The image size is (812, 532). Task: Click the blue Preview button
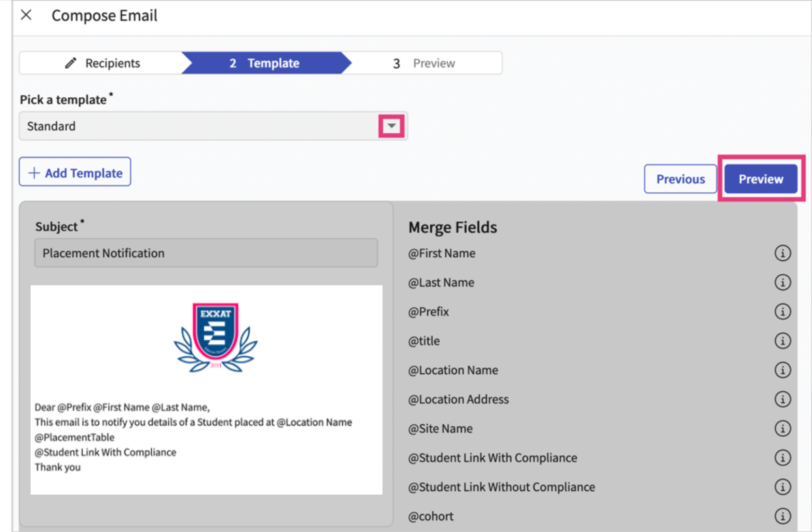[x=760, y=180]
